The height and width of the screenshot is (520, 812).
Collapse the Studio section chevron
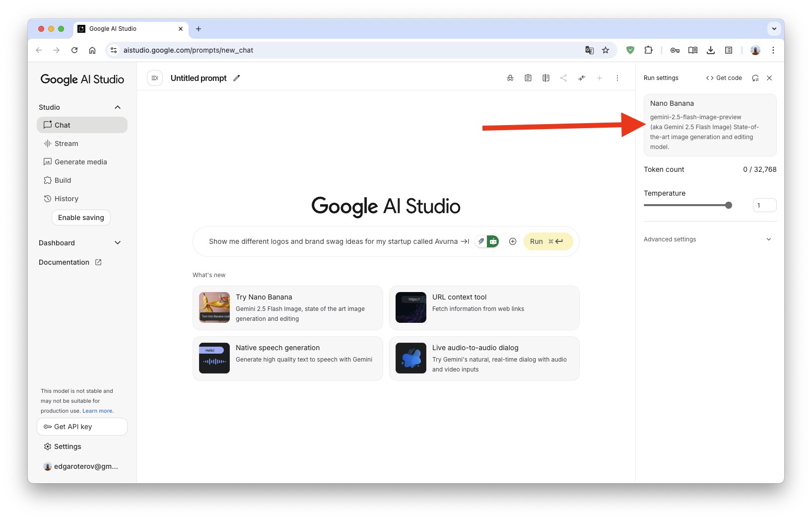118,107
